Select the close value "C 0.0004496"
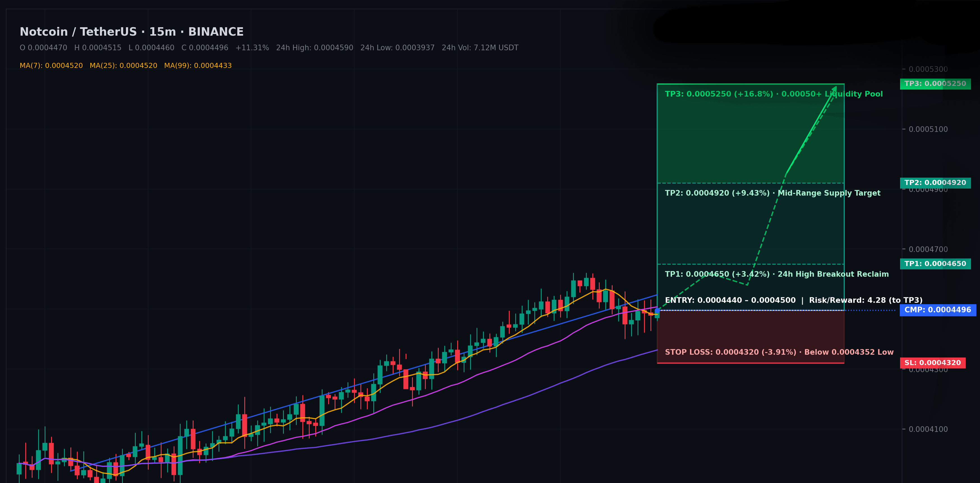 (205, 48)
